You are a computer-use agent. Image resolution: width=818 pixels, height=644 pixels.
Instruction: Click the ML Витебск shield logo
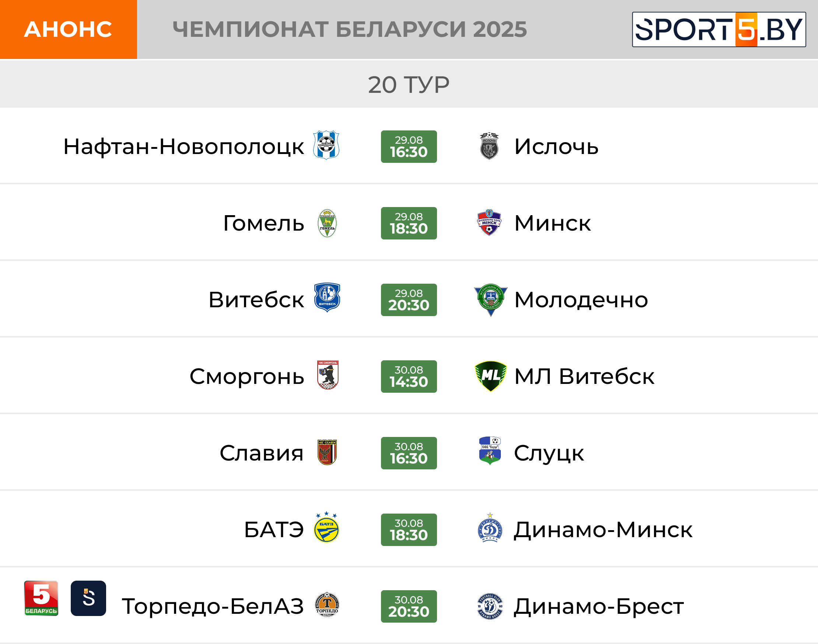point(490,376)
